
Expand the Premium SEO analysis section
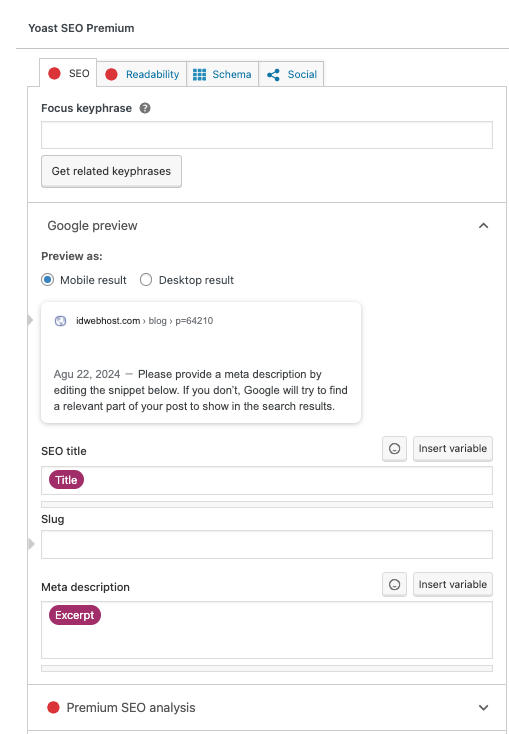[x=483, y=708]
